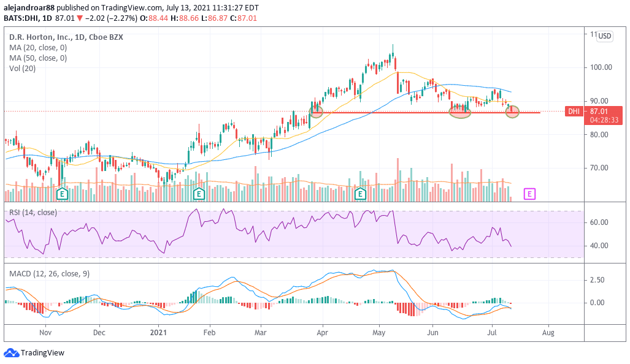Select the MA (20, close, 0) legend
Image resolution: width=630 pixels, height=364 pixels.
point(38,47)
